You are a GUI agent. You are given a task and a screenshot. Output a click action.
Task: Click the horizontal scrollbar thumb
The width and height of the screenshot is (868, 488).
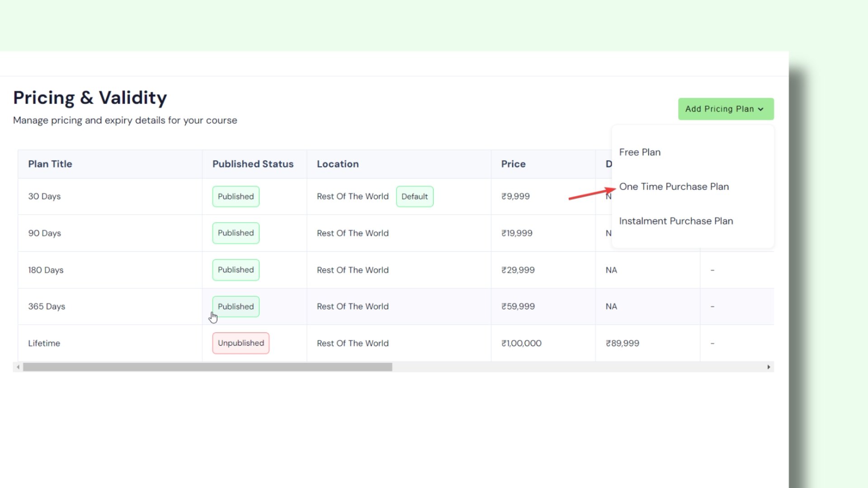[x=208, y=367]
